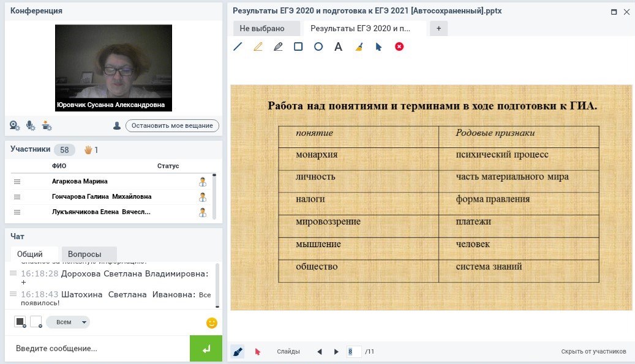Activate the drawing brush mode in bottom bar
The width and height of the screenshot is (635, 364).
(238, 352)
